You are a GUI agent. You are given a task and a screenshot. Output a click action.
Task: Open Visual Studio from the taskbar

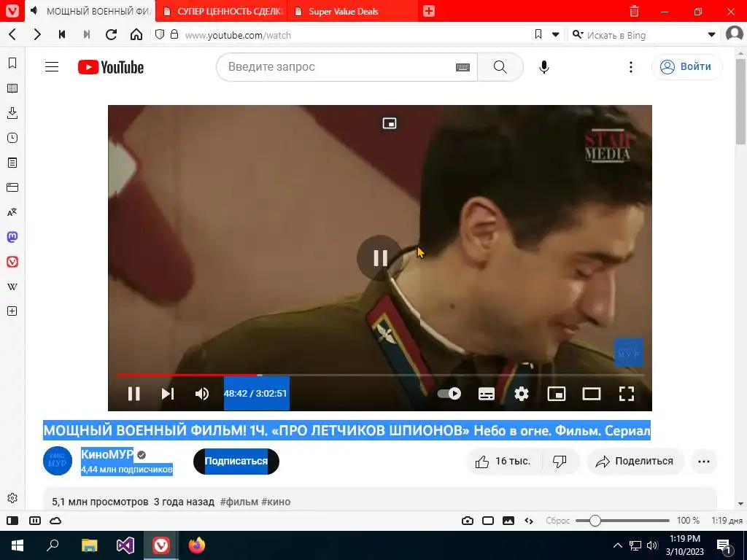point(125,545)
